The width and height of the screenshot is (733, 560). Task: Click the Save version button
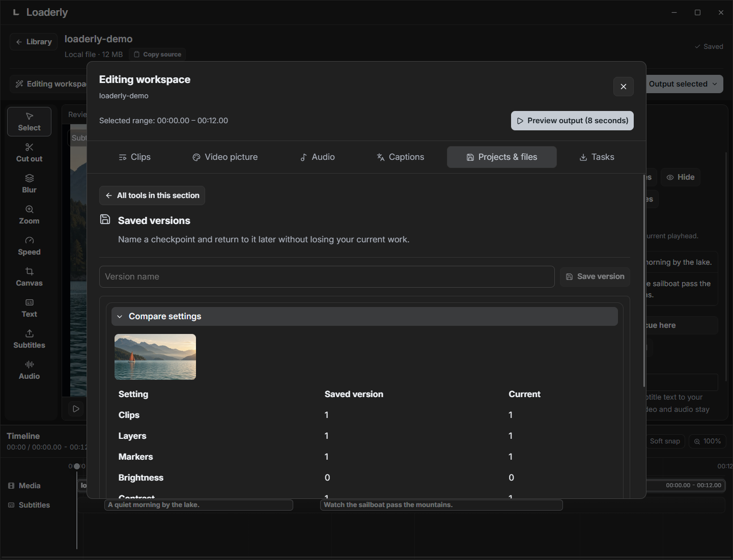(x=595, y=276)
